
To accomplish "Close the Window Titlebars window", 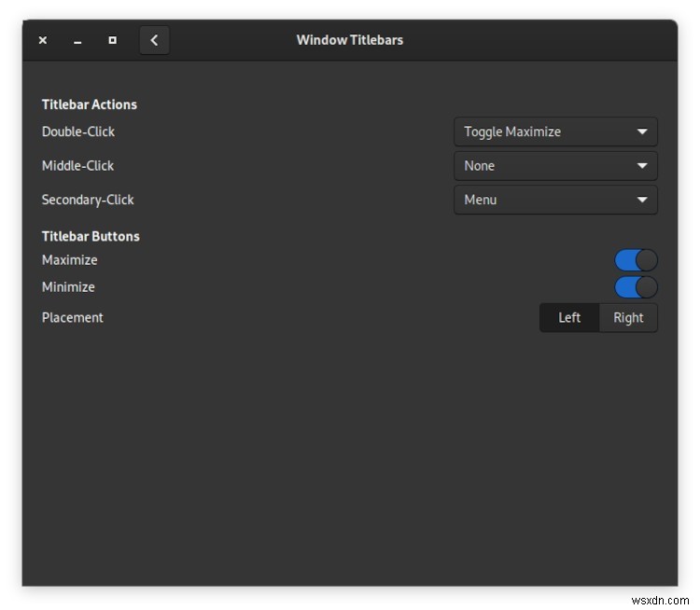I will coord(43,40).
